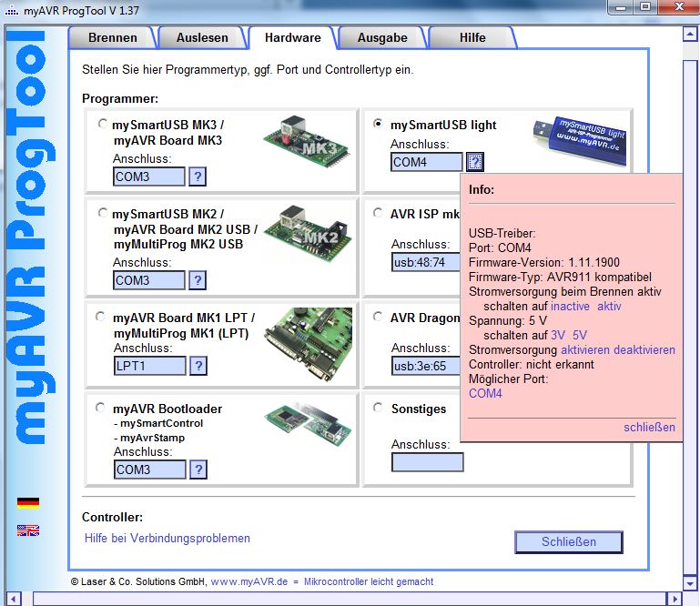Edit the MK2 Anschluss COM3 field
Viewport: 700px width, 606px height.
[148, 280]
